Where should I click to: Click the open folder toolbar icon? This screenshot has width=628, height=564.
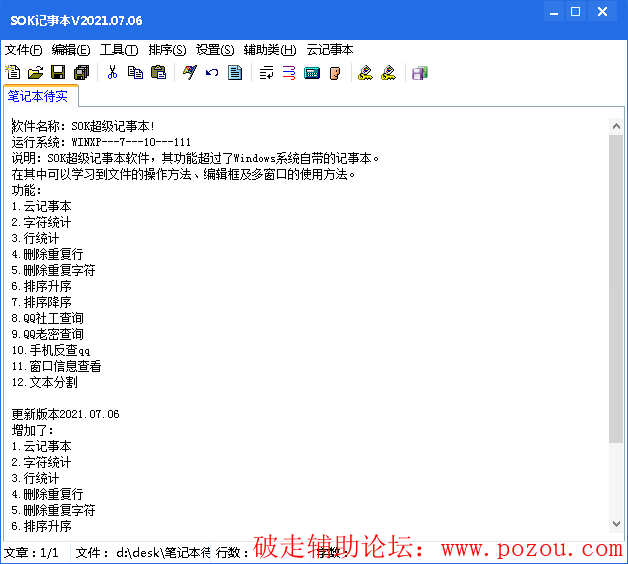click(36, 73)
